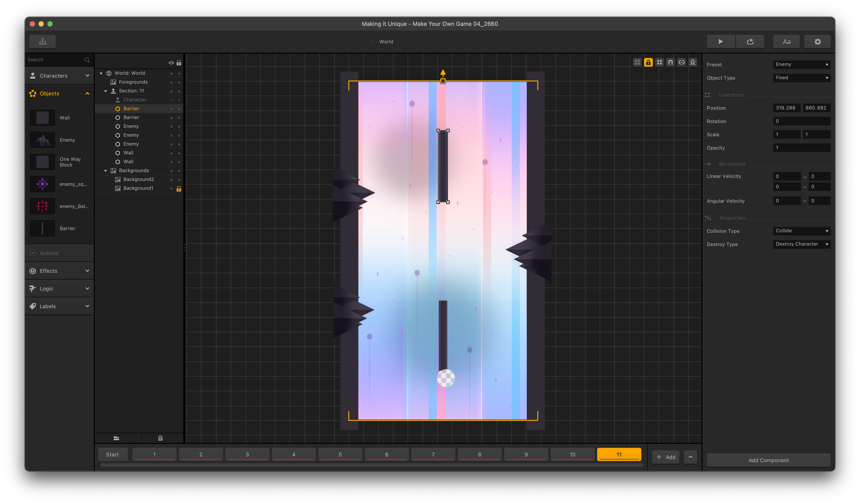Image resolution: width=860 pixels, height=504 pixels.
Task: Click the search magnifier icon
Action: (87, 60)
